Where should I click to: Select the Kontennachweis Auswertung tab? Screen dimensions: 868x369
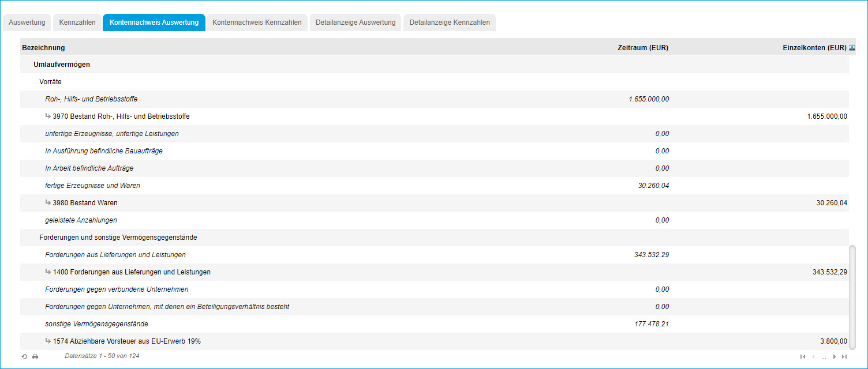click(x=154, y=22)
